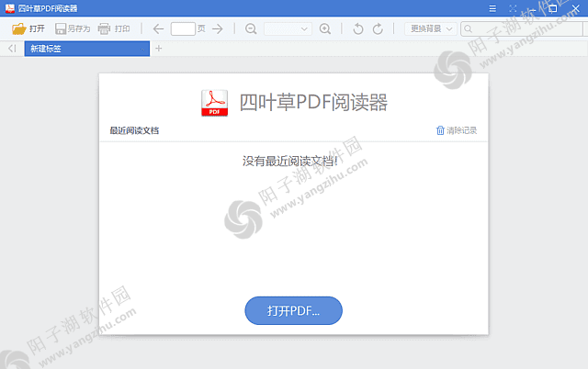
Task: Go to the next page arrow
Action: (218, 28)
